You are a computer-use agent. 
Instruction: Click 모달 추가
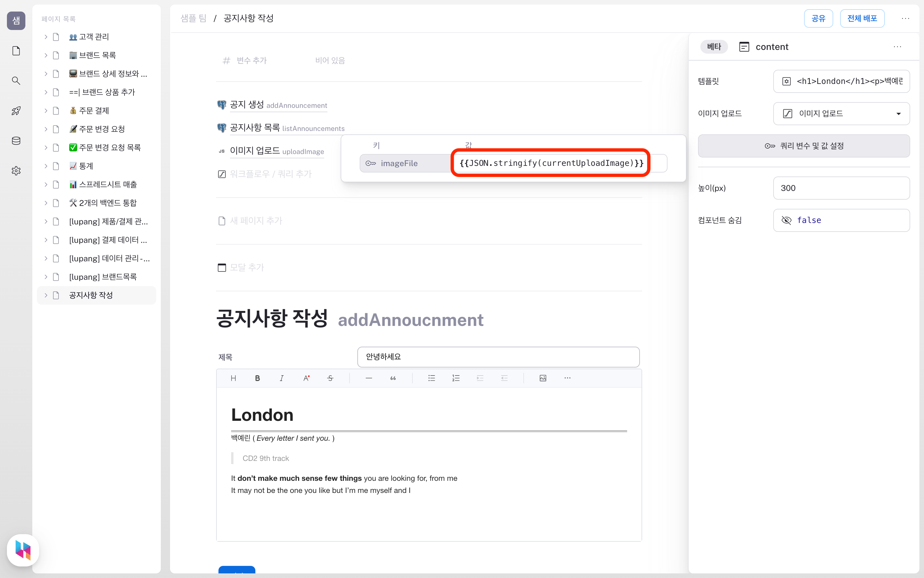247,267
